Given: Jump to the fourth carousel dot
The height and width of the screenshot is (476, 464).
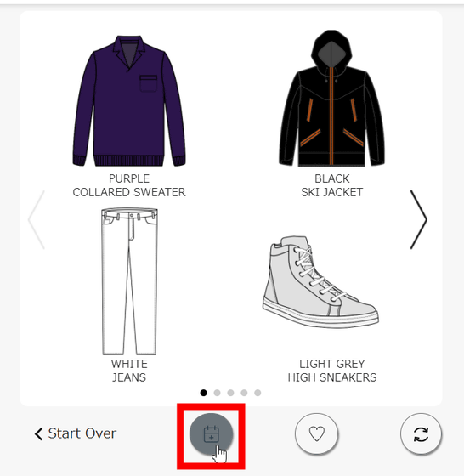Looking at the screenshot, I should pyautogui.click(x=244, y=393).
